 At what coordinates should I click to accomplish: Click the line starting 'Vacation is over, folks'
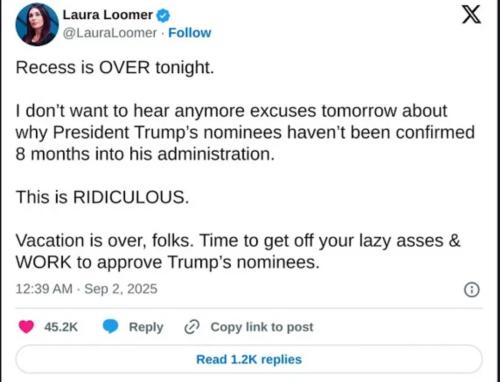[238, 241]
